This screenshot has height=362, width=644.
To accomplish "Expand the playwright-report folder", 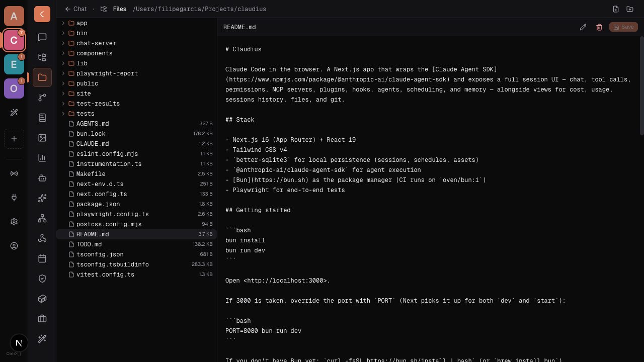I will [x=137, y=73].
